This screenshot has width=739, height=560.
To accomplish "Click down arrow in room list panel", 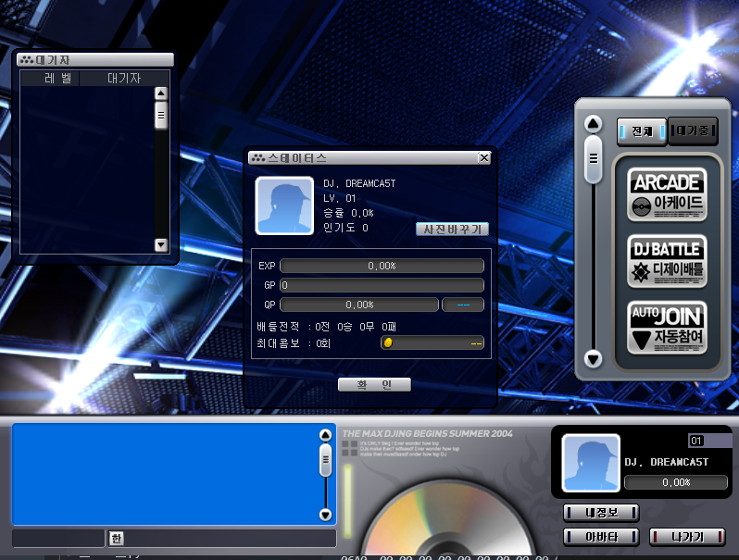I will tap(593, 359).
